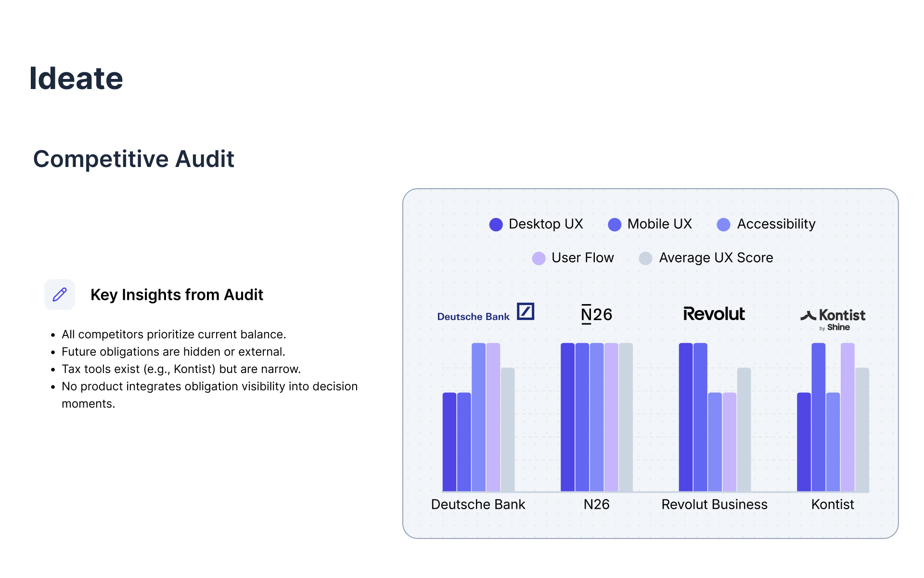The image size is (924, 578).
Task: Click the Revolut Business axis label
Action: [714, 504]
